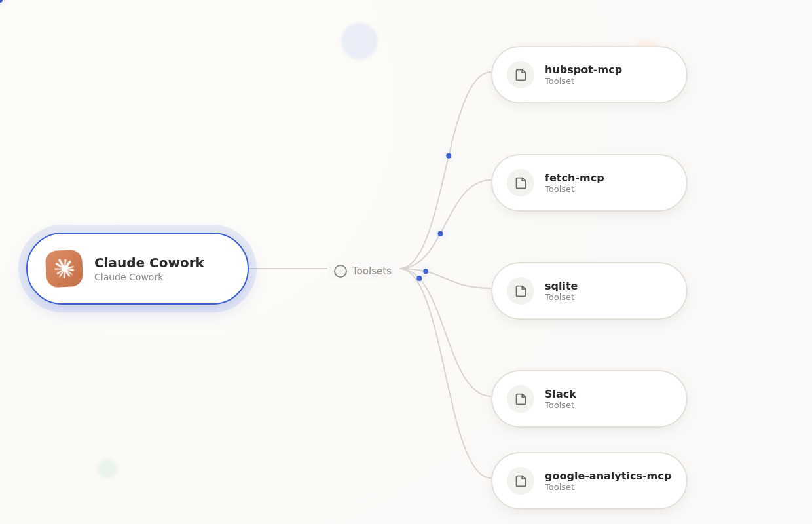Click the Toolset subtitle under fetch-mcp

point(559,189)
